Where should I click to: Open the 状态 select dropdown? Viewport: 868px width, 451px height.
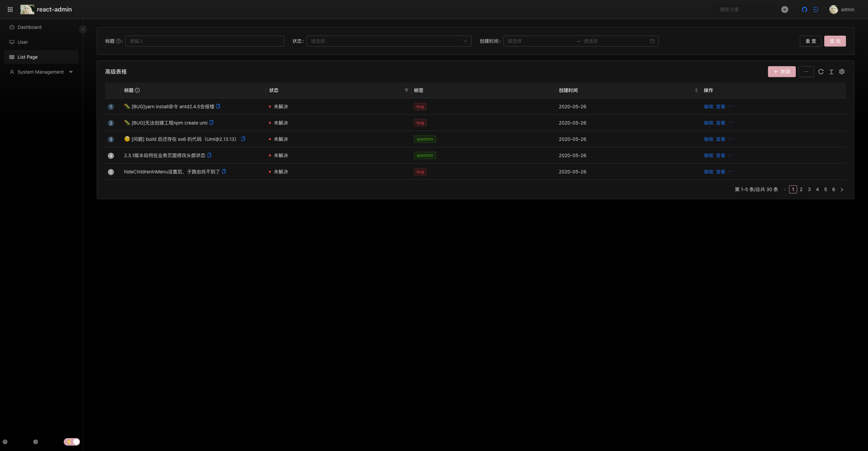coord(389,41)
